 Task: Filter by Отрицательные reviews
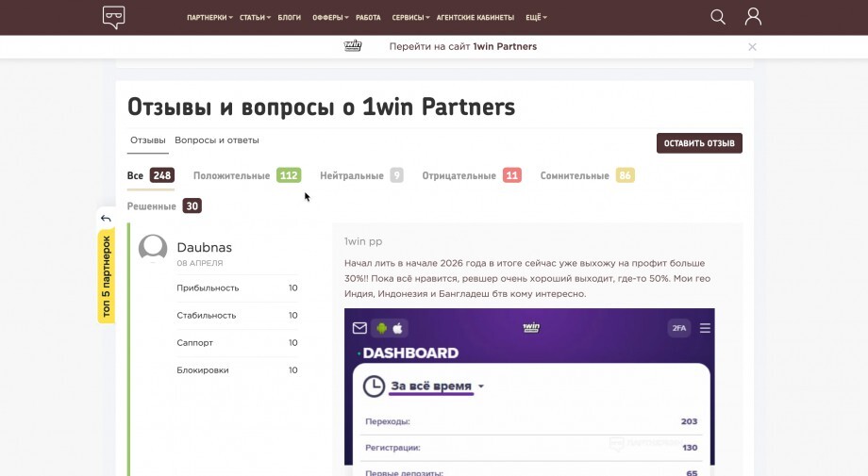click(471, 175)
